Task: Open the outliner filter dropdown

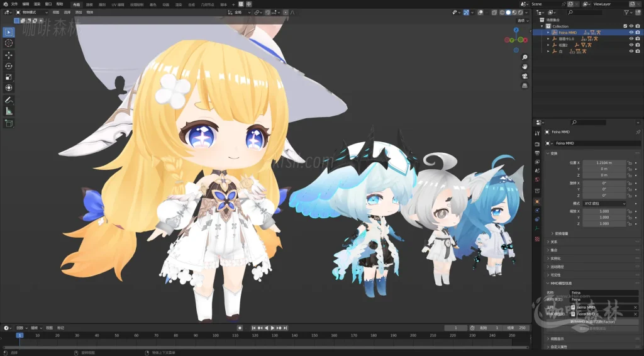Action: click(628, 13)
